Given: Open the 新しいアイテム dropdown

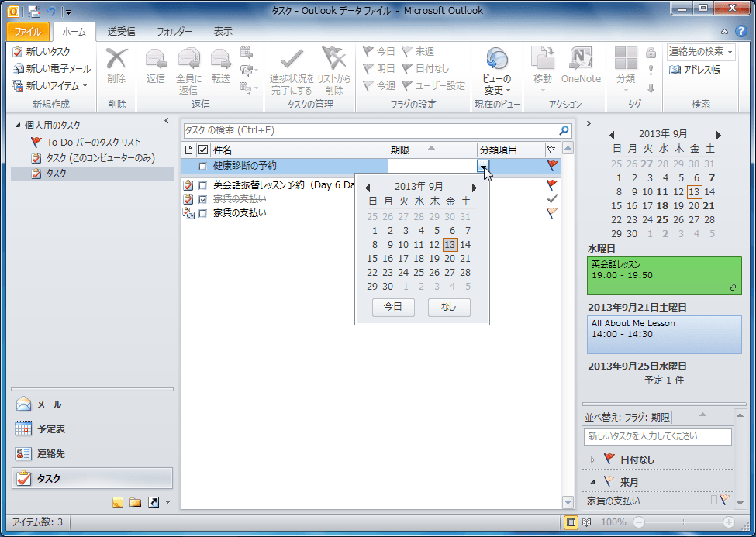Looking at the screenshot, I should coord(50,86).
